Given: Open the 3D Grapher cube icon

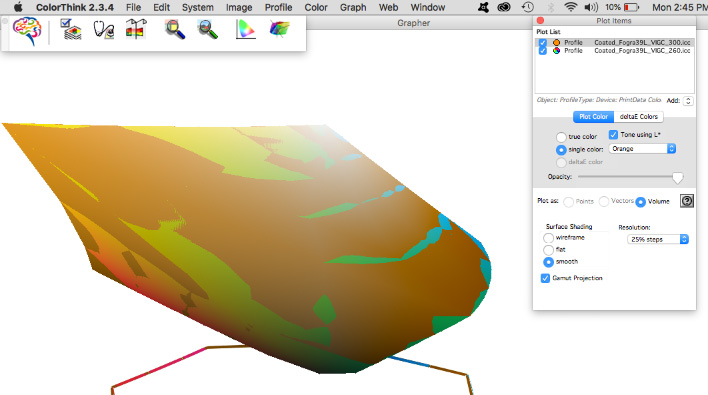Looking at the screenshot, I should click(x=279, y=29).
